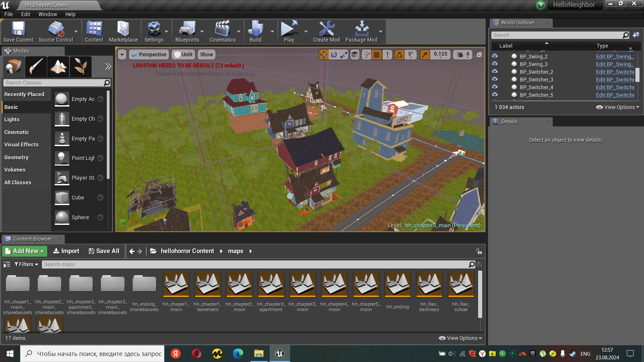Viewport: 644px width, 362px height.
Task: Select the Geometry category
Action: (x=26, y=158)
